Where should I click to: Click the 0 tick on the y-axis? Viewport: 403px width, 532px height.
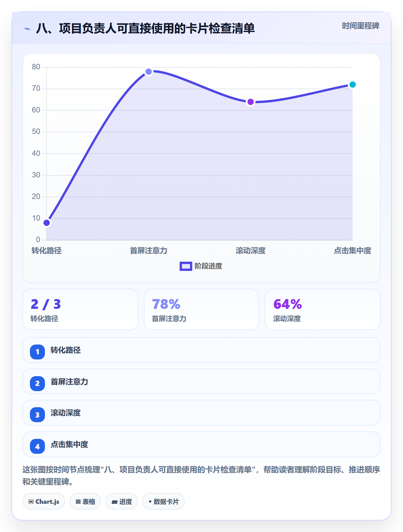[38, 240]
